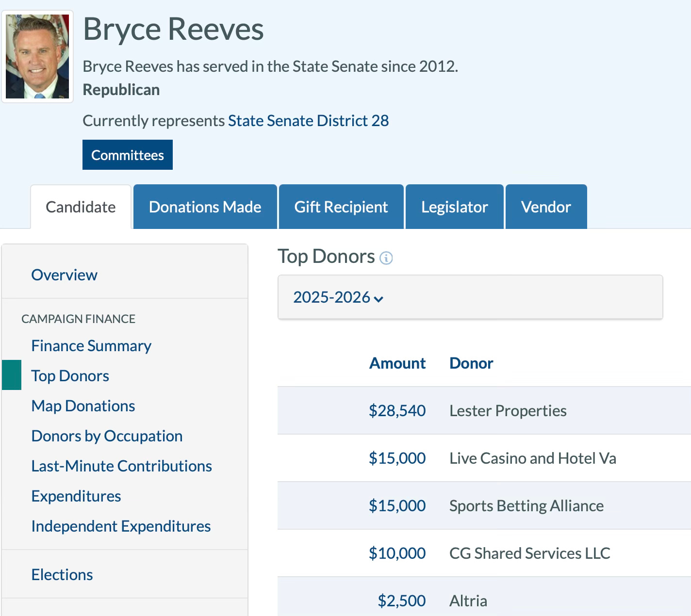Click donor CG Shared Services LLC

point(530,553)
